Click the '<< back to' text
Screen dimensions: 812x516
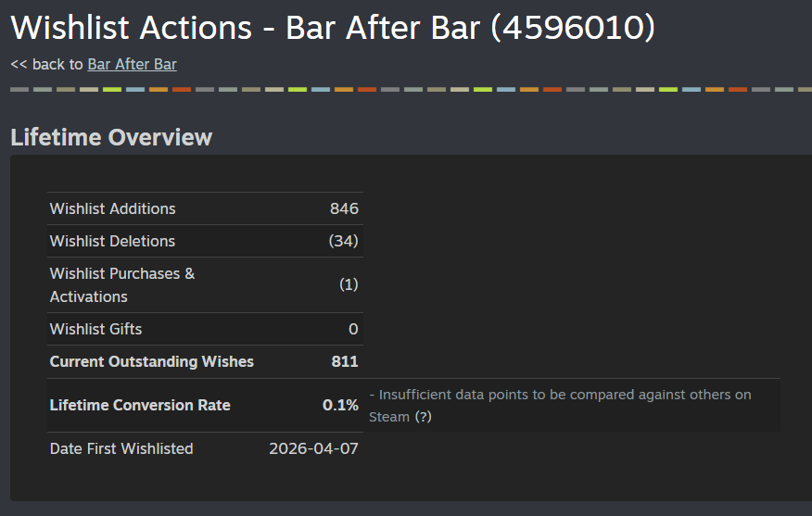tap(46, 64)
